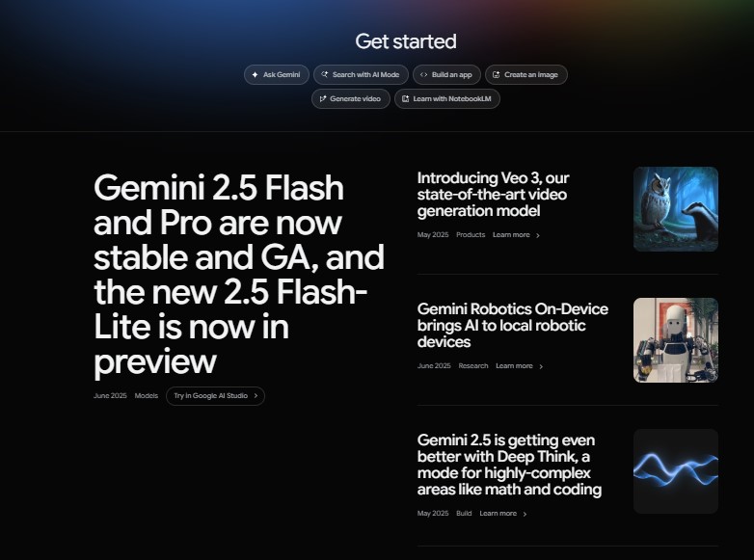Click the search sparkle icon for AI Mode
Screen dimensions: 754x560
(325, 74)
